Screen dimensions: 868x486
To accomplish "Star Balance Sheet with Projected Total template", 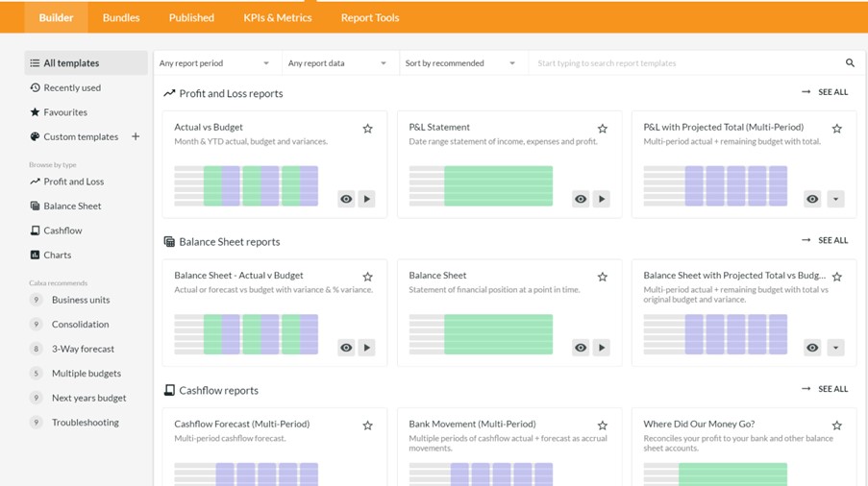I will pos(837,277).
